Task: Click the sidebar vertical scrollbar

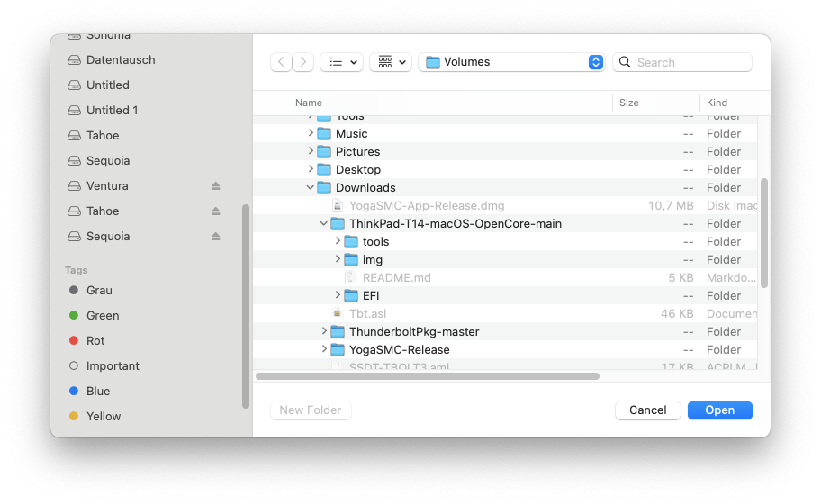Action: (x=246, y=306)
